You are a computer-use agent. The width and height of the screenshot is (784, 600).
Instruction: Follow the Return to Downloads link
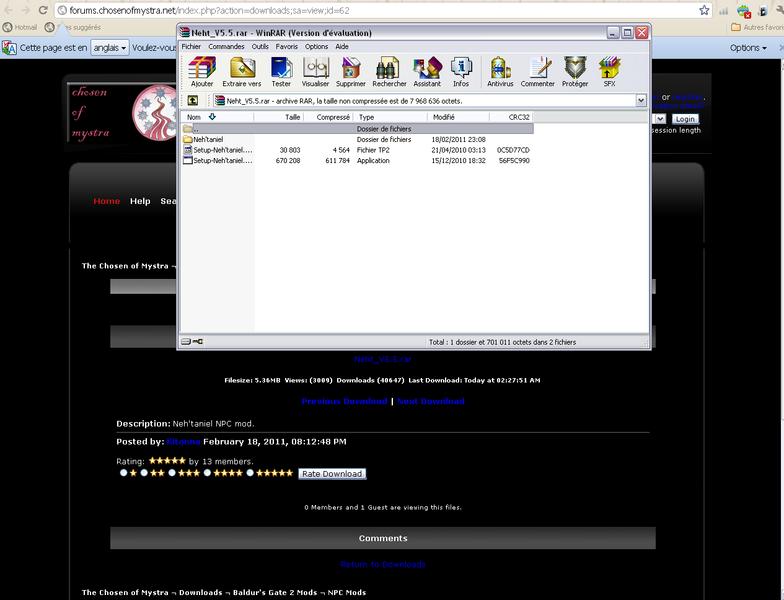tap(382, 564)
